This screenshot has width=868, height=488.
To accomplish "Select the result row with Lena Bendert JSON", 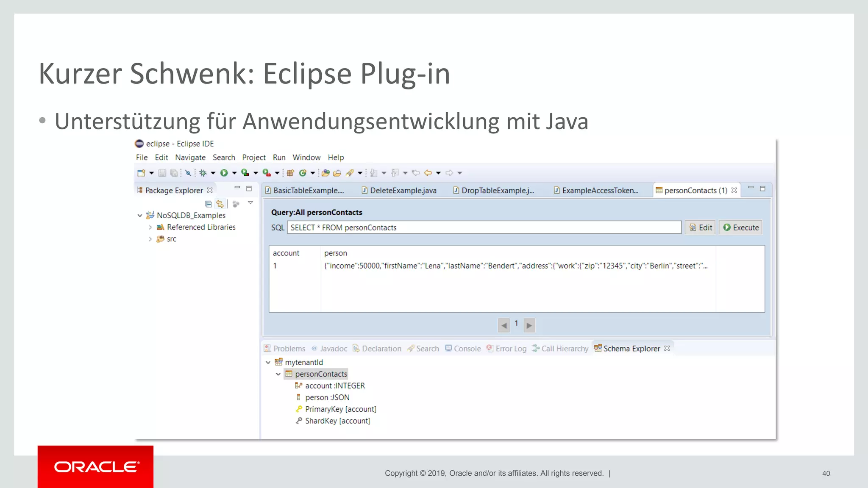I will (x=516, y=266).
